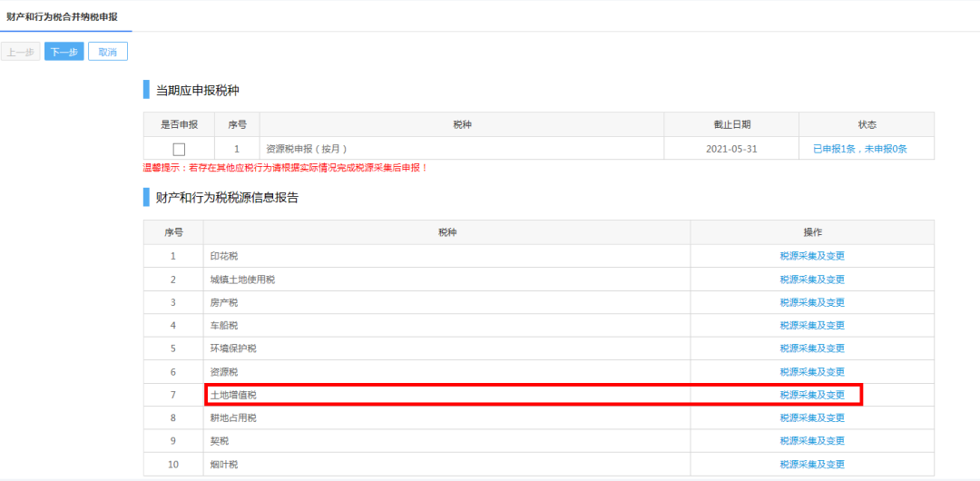
Task: Open 税源采集及变更 for 环境保护税
Action: (x=812, y=348)
